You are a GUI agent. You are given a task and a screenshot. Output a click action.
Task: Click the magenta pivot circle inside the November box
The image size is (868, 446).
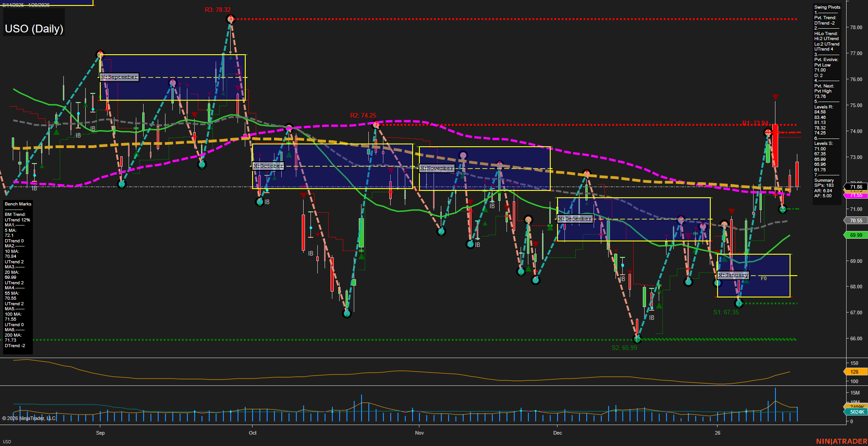pyautogui.click(x=464, y=155)
